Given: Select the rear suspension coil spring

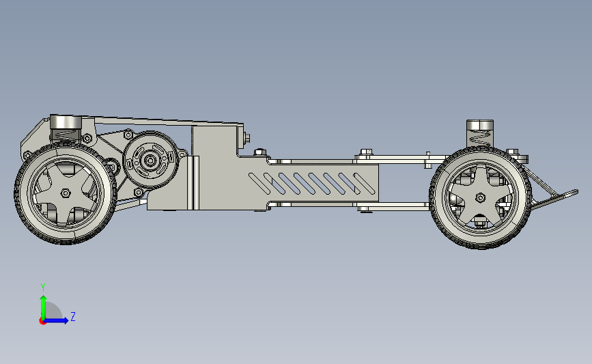Looking at the screenshot, I should point(65,135).
